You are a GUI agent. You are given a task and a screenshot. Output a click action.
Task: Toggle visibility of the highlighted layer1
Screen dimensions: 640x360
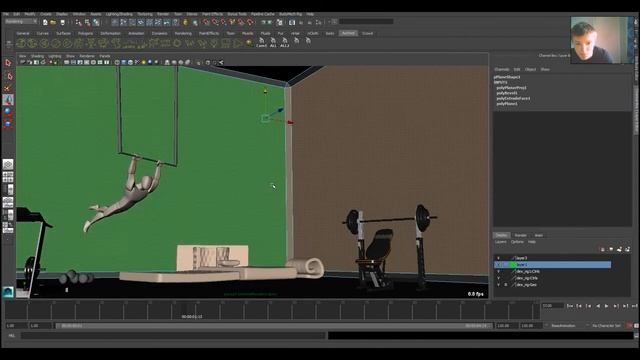tap(498, 265)
